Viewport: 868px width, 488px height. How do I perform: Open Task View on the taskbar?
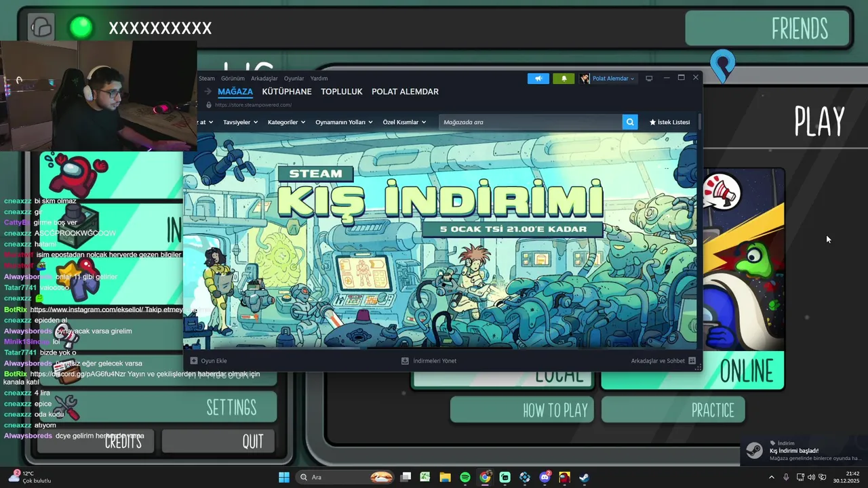point(406,477)
